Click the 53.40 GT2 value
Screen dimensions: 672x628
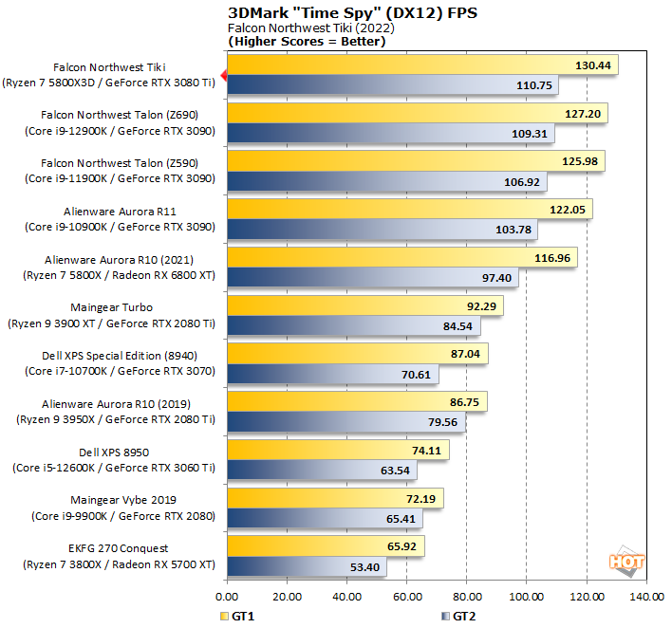click(364, 567)
